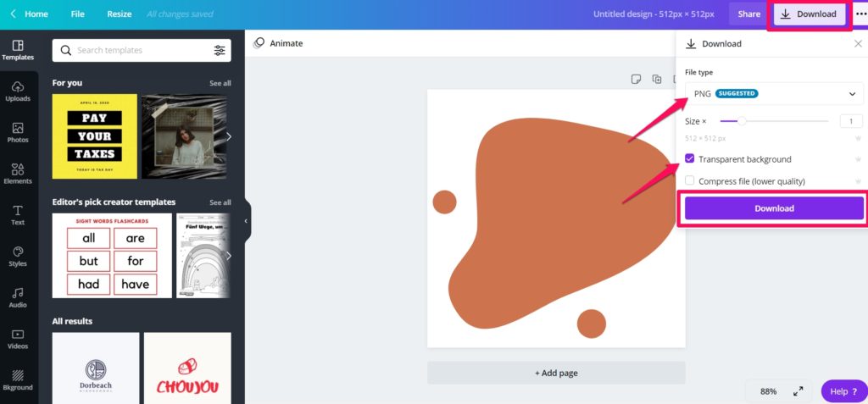
Task: Open the Videos sidebar tab
Action: point(18,340)
